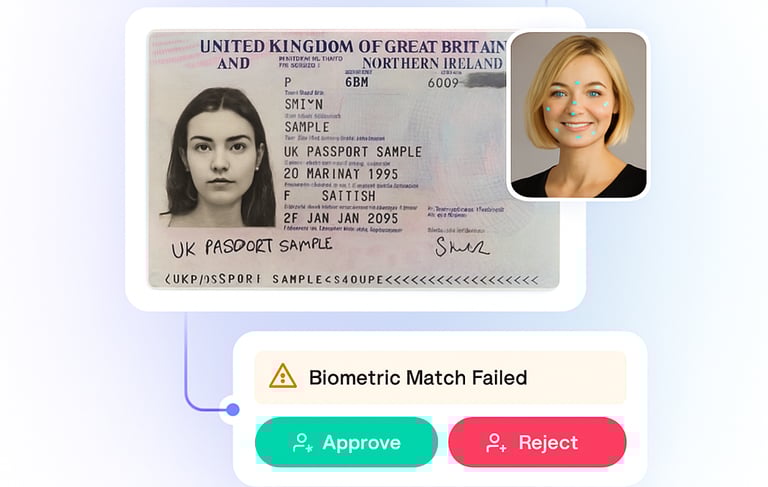The image size is (768, 487).
Task: Click the redacted passport number starting 6009
Action: [466, 82]
